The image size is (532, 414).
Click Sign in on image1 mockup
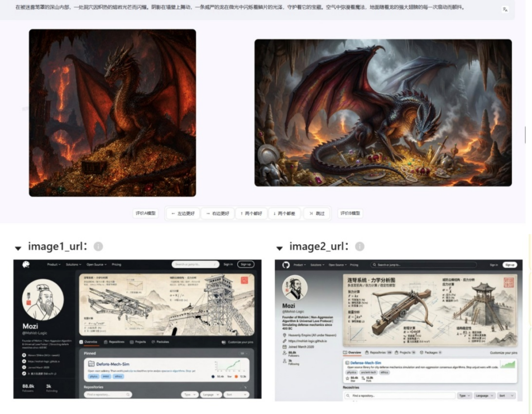[x=228, y=264]
